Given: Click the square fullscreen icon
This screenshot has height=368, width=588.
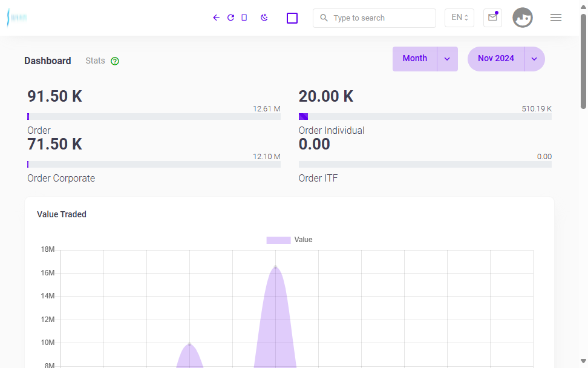Looking at the screenshot, I should [x=292, y=18].
